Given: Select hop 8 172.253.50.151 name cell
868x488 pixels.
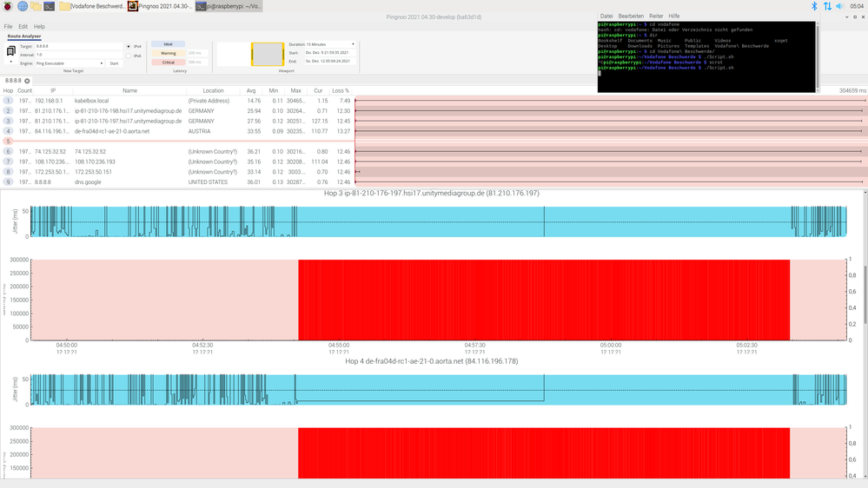Looking at the screenshot, I should tap(129, 172).
